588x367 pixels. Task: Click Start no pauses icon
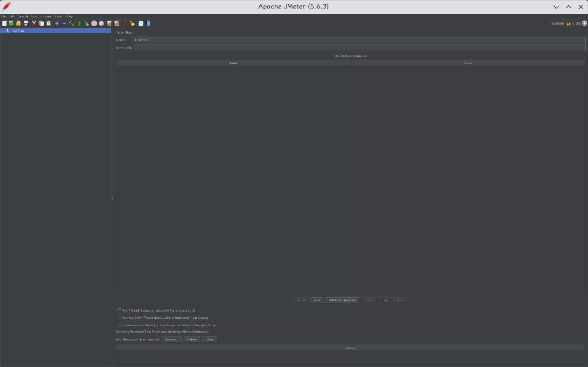[x=87, y=23]
